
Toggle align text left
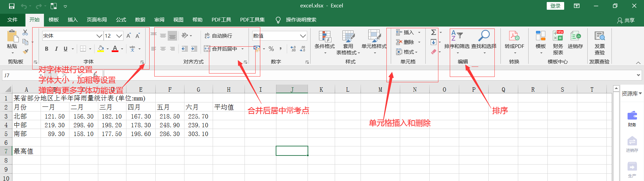[x=154, y=49]
